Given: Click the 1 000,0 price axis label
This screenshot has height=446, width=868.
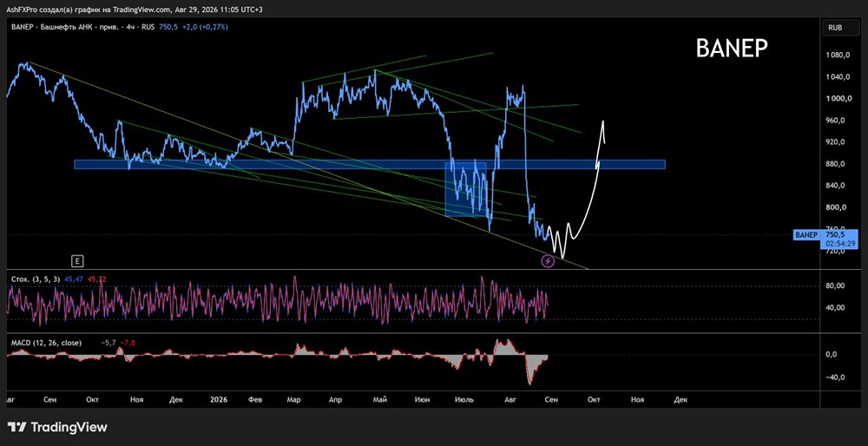Looking at the screenshot, I should [x=838, y=99].
